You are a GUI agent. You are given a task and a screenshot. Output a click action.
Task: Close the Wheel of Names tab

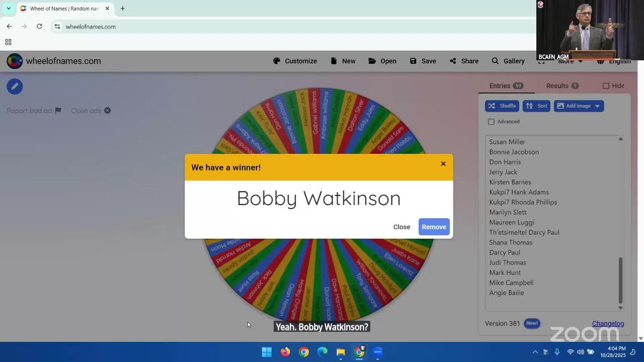tap(107, 9)
